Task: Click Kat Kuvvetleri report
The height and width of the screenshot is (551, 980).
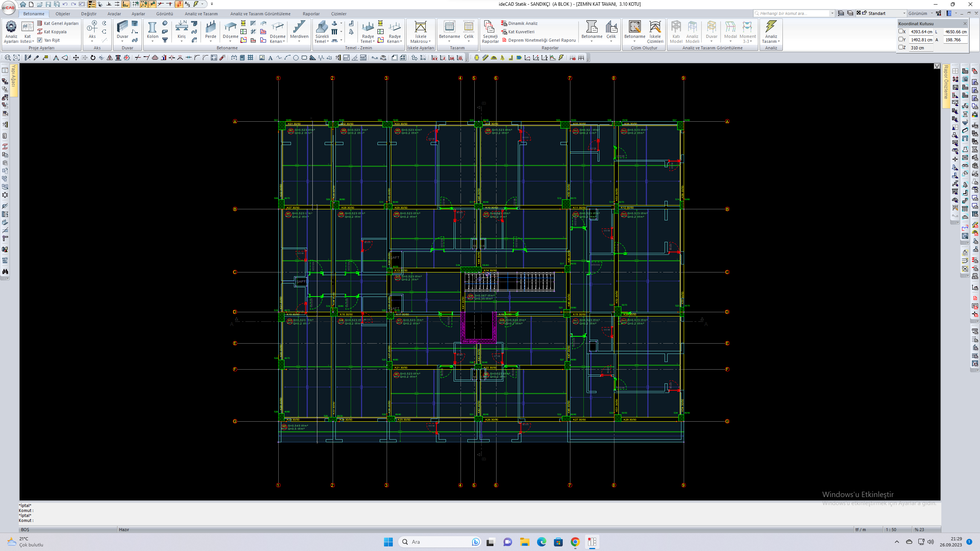Action: tap(518, 32)
